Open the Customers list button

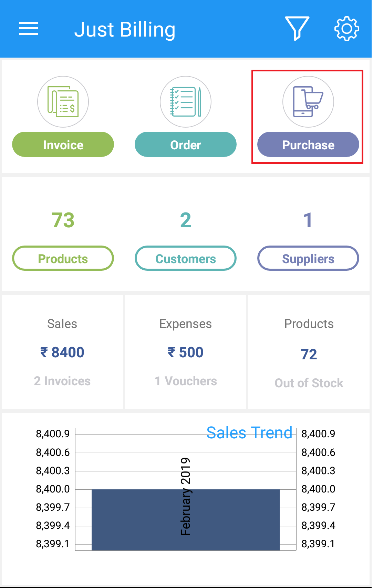coord(186,258)
